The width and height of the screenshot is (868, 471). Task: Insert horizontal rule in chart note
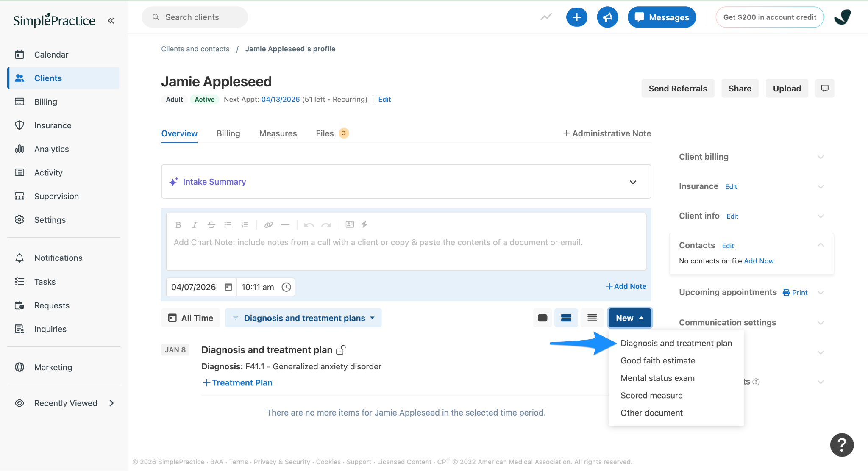[x=285, y=224]
